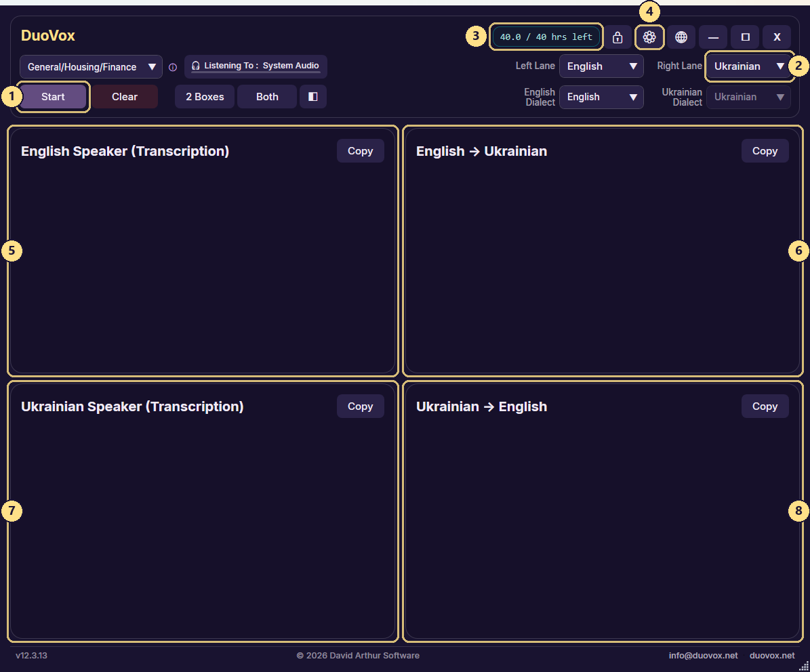The height and width of the screenshot is (672, 810).
Task: Open the info@duovox.net email link
Action: 703,656
